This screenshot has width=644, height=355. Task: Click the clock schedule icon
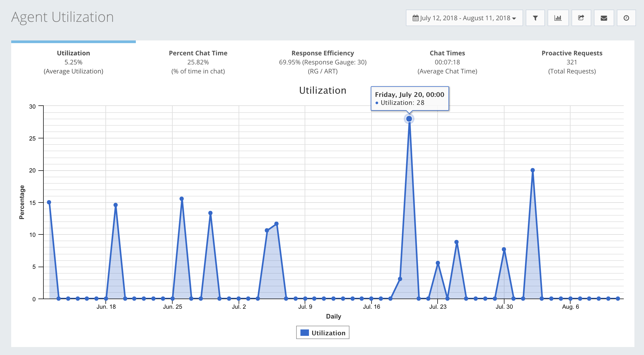626,18
